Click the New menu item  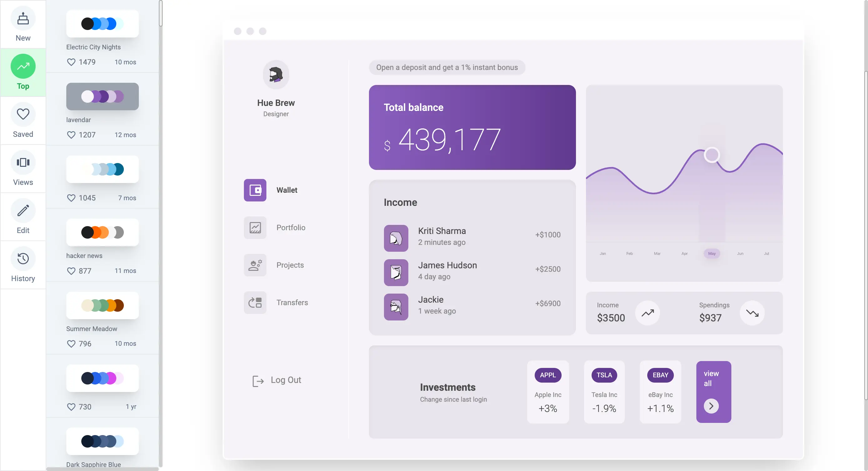[23, 26]
